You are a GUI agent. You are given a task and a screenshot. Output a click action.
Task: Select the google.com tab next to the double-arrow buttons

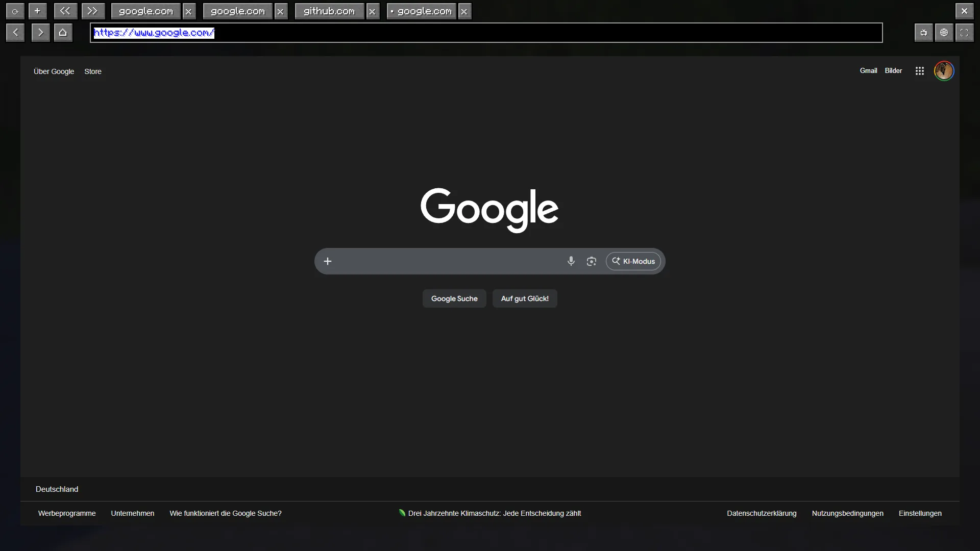145,11
